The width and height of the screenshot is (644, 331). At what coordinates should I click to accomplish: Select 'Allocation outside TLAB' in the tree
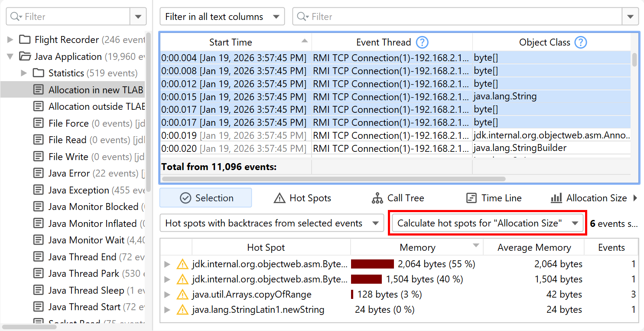(96, 107)
